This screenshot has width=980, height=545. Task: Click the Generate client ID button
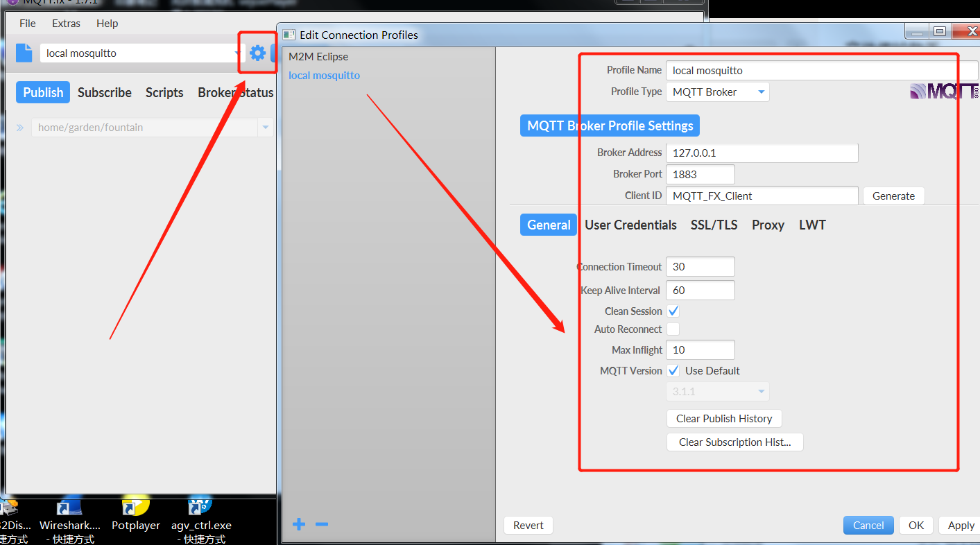point(893,196)
